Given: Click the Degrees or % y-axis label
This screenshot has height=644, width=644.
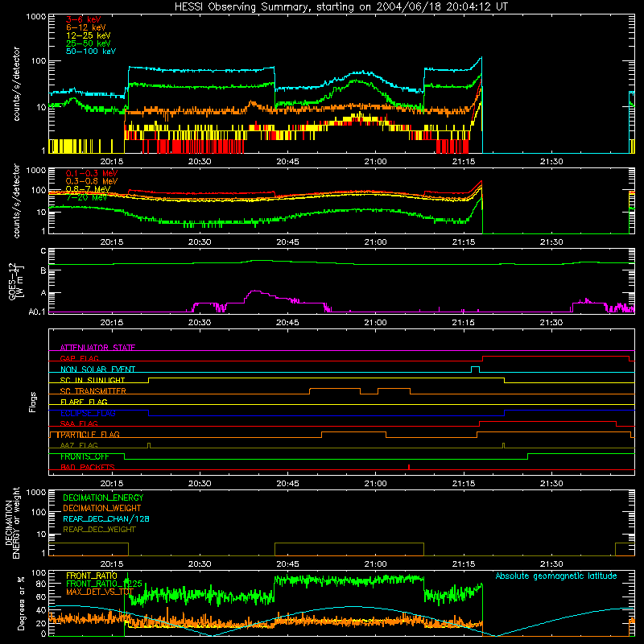Looking at the screenshot, I should (21, 603).
